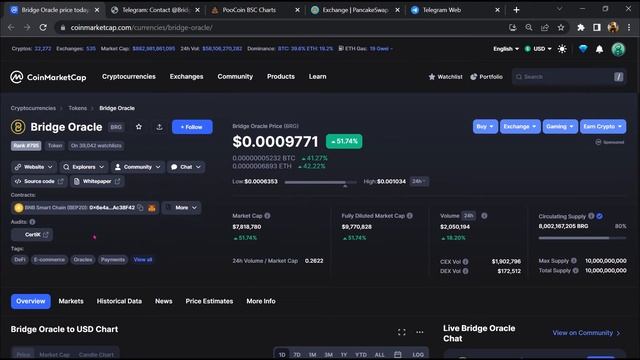Open the notifications bell
This screenshot has height=360, width=640.
599,49
